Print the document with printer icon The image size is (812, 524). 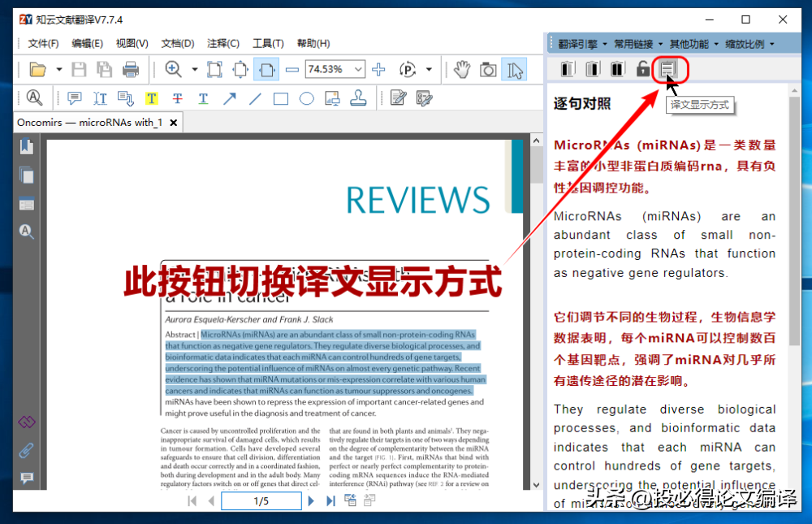(x=131, y=69)
